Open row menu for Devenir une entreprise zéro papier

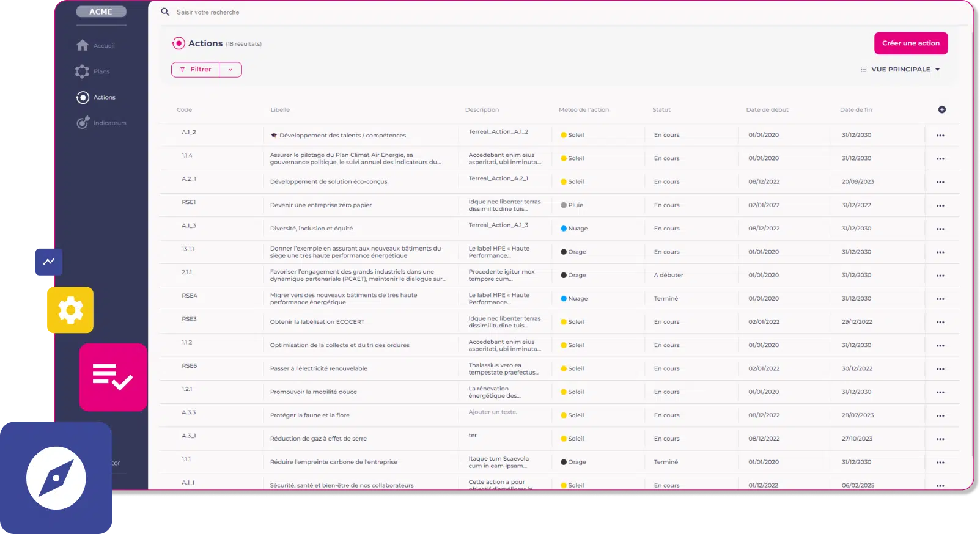pos(940,206)
